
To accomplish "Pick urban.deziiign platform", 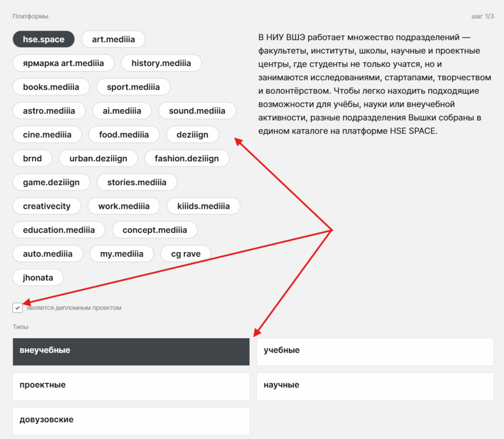I will tap(99, 158).
